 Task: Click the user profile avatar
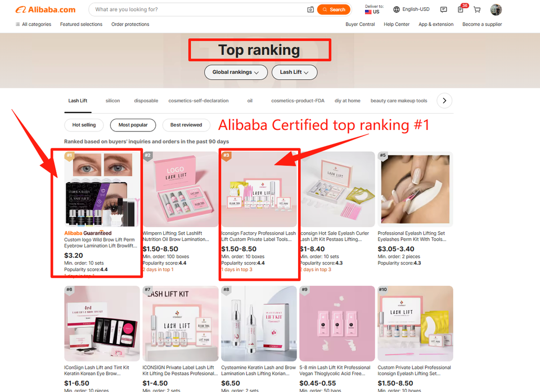(x=496, y=10)
